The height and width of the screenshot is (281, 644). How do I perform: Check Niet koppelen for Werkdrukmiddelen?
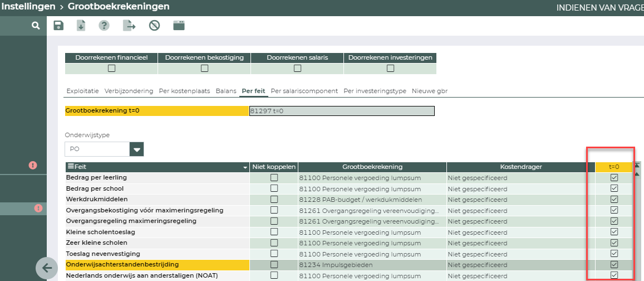coord(274,199)
